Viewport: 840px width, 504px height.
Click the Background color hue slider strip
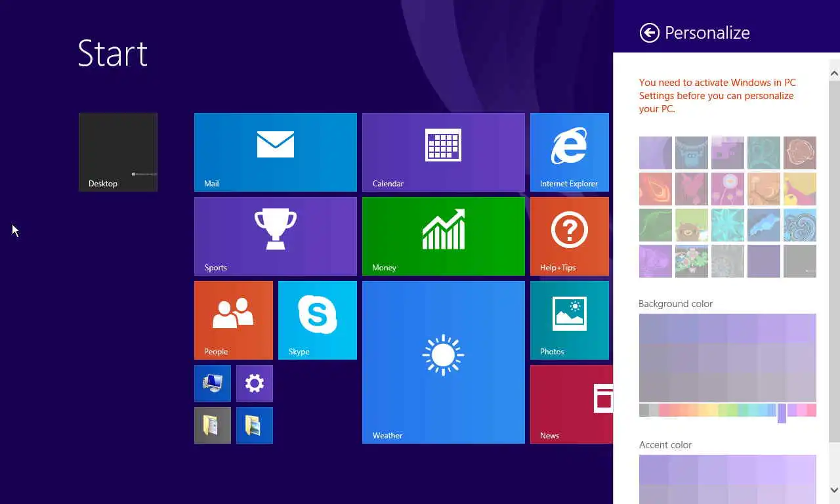728,410
